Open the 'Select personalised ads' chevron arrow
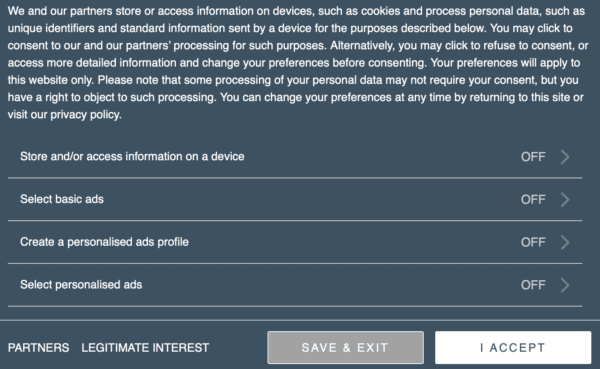This screenshot has width=600, height=369. click(x=565, y=285)
